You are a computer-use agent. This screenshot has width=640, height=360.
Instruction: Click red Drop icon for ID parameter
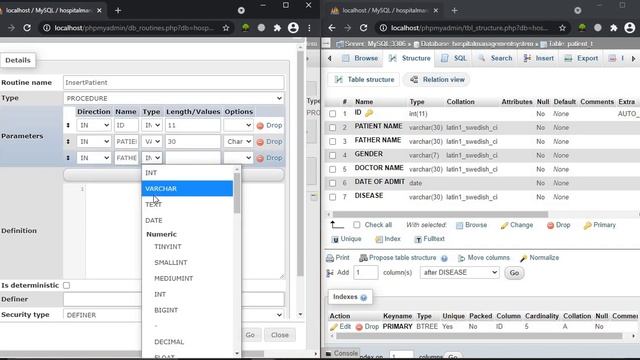tap(260, 126)
